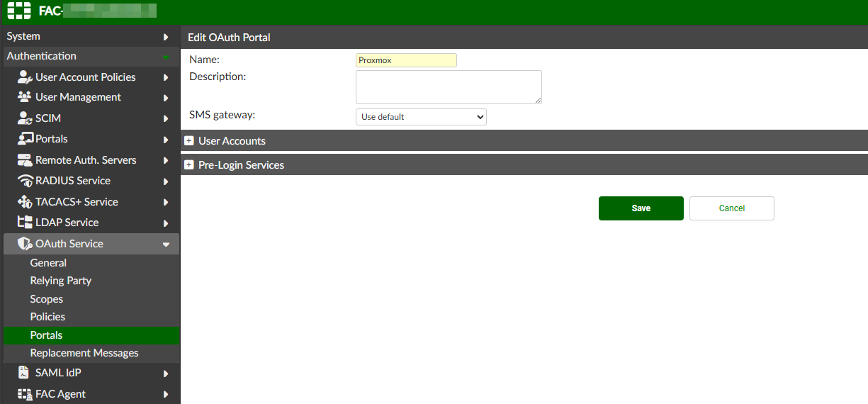Open the Scopes submenu item
Viewport: 868px width, 404px height.
47,299
